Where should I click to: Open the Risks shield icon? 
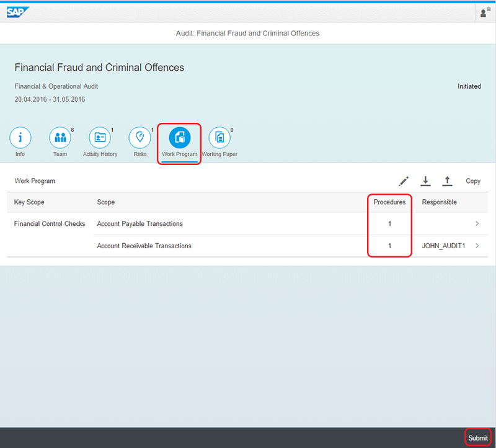(140, 138)
